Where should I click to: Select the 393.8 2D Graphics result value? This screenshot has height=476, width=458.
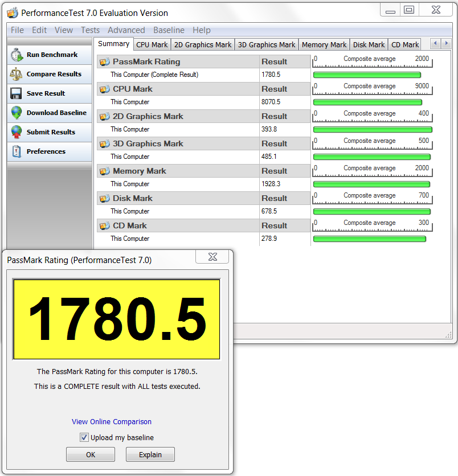click(269, 129)
